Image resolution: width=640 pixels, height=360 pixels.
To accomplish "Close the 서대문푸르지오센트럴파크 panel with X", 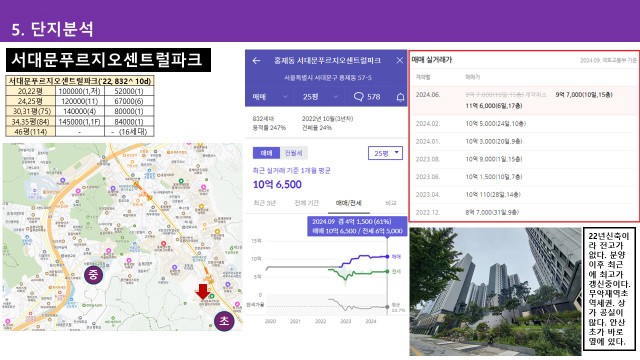I will coord(400,60).
